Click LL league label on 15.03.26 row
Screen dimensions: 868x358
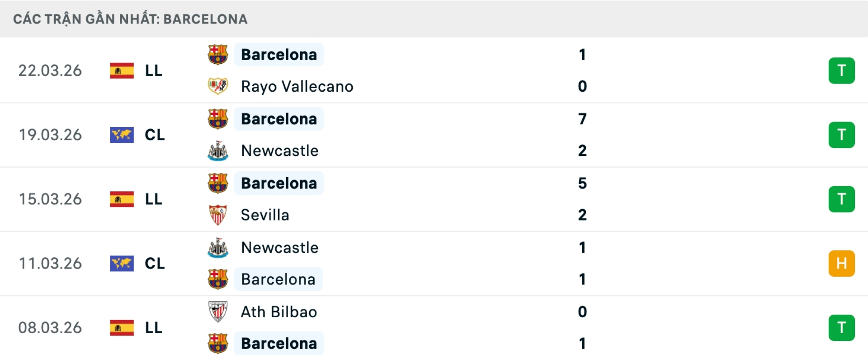154,199
